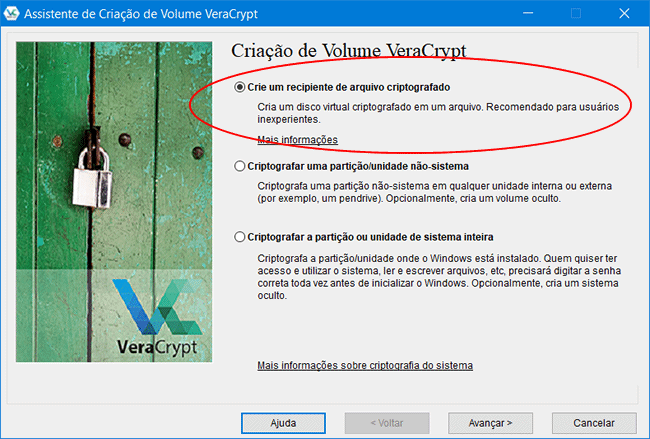The height and width of the screenshot is (439, 650).
Task: Select "Criptografar a partição ou unidade de sistema inteira"
Action: click(x=239, y=237)
